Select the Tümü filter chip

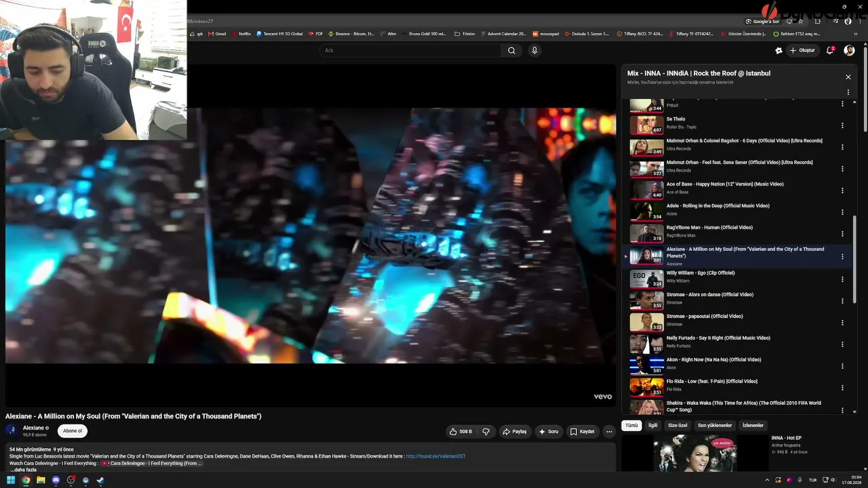coord(631,425)
